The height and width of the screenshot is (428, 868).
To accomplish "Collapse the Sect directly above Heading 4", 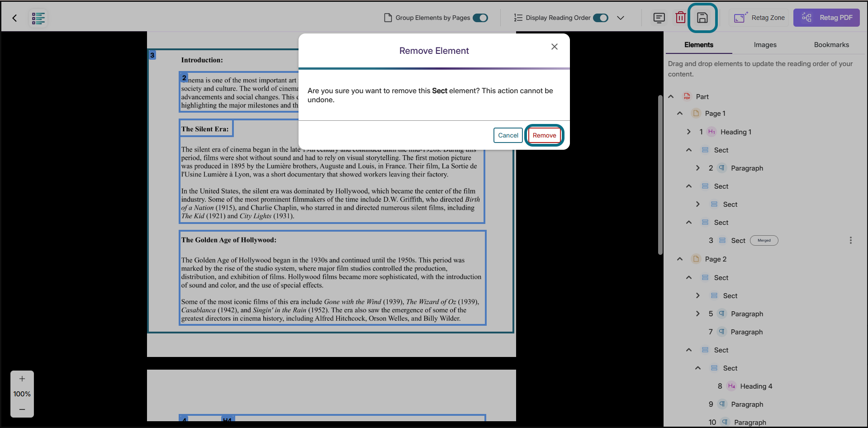I will (x=698, y=368).
